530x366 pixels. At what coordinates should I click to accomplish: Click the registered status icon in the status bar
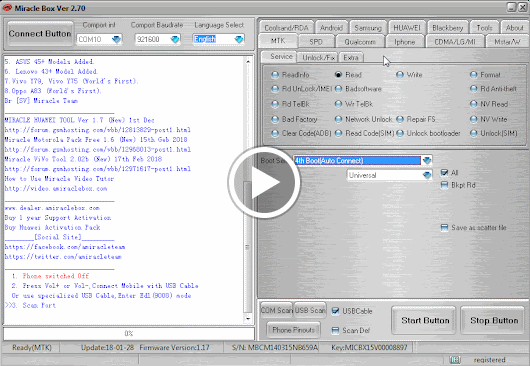455,360
